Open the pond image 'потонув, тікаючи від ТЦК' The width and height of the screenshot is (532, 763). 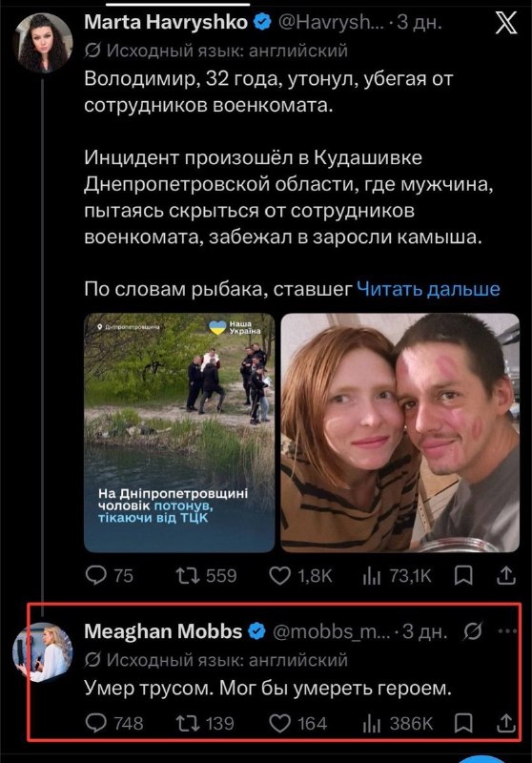pyautogui.click(x=179, y=433)
